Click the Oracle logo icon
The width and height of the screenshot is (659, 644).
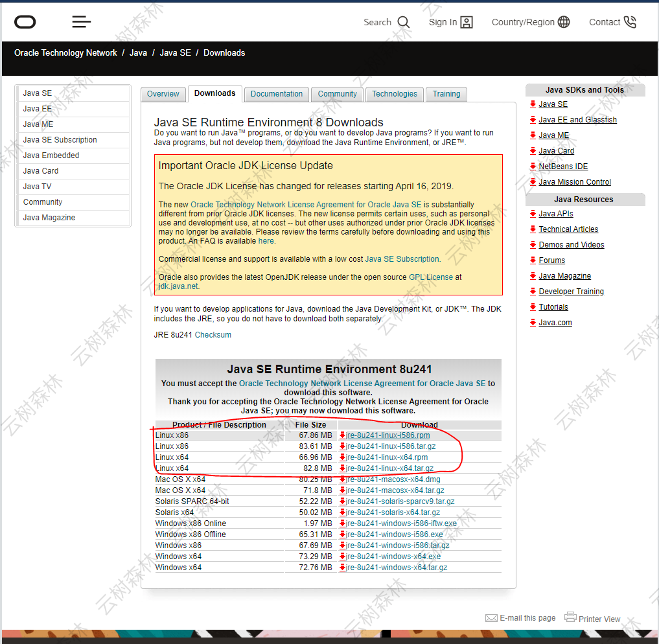[x=25, y=22]
